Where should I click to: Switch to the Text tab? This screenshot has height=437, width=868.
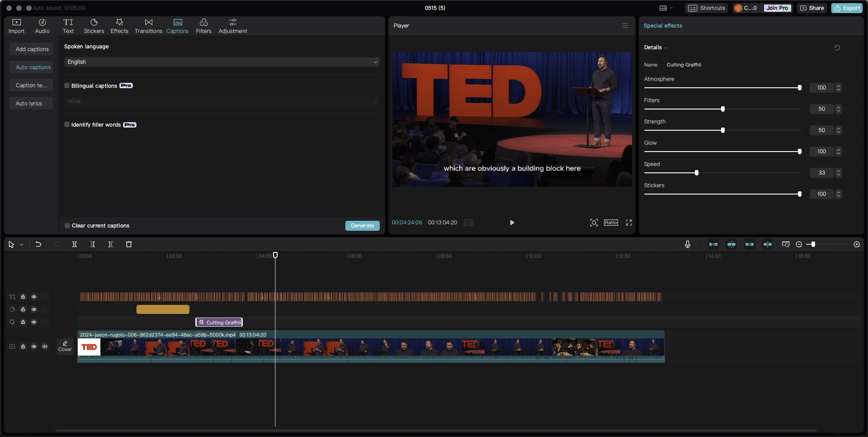tap(68, 26)
